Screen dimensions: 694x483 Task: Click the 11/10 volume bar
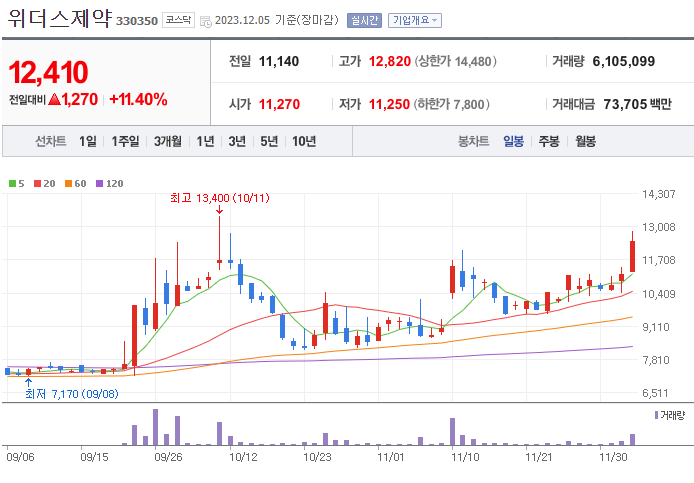(x=452, y=432)
